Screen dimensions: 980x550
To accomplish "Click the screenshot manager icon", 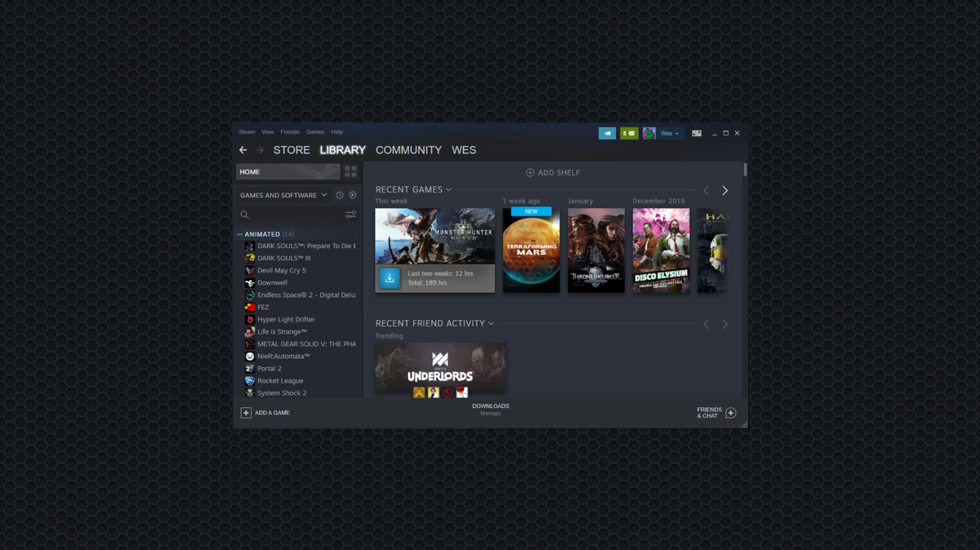I will tap(697, 132).
